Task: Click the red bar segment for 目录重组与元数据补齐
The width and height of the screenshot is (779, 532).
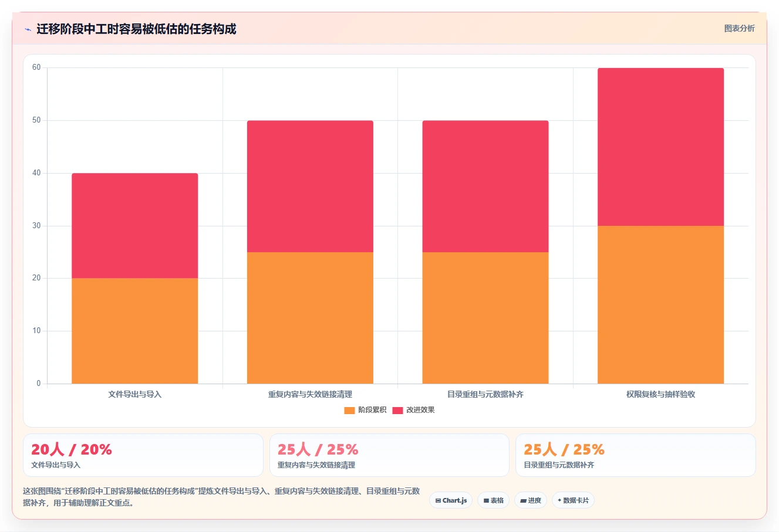Action: point(485,187)
